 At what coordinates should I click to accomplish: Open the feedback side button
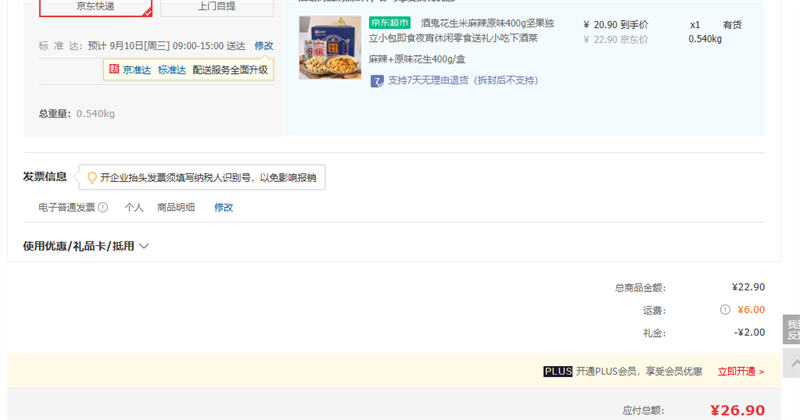coord(791,330)
